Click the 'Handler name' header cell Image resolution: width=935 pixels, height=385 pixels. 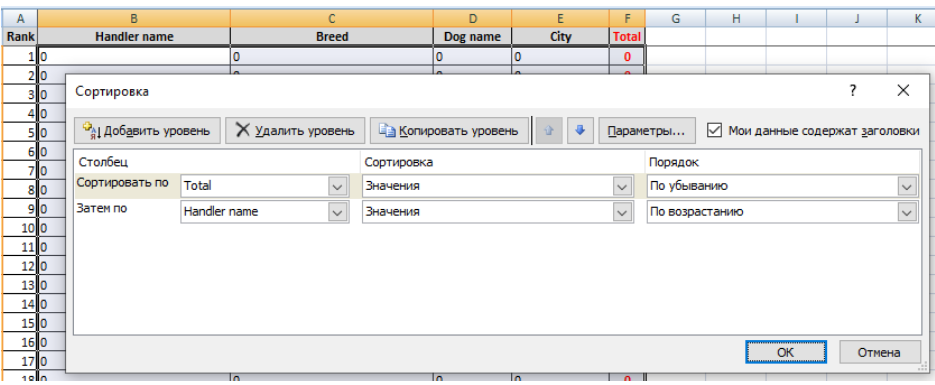click(x=134, y=37)
